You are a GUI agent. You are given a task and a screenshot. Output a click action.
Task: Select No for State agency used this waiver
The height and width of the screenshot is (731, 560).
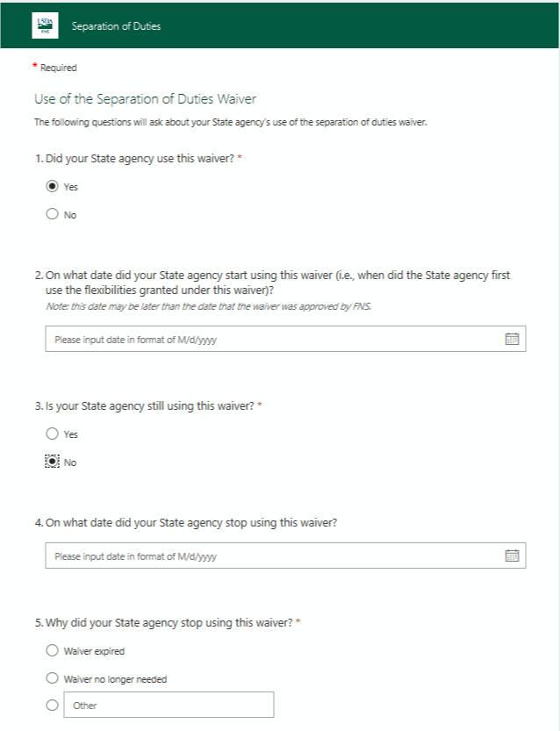tap(53, 214)
